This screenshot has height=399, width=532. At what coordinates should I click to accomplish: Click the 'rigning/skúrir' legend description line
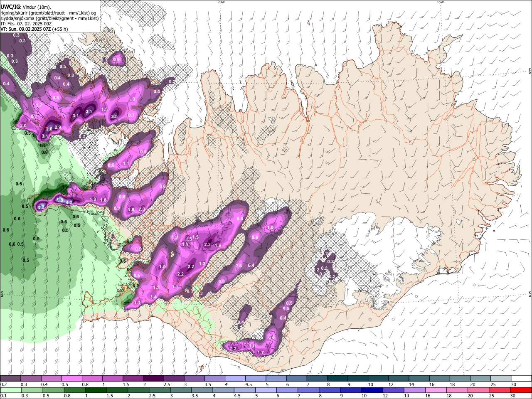point(48,13)
